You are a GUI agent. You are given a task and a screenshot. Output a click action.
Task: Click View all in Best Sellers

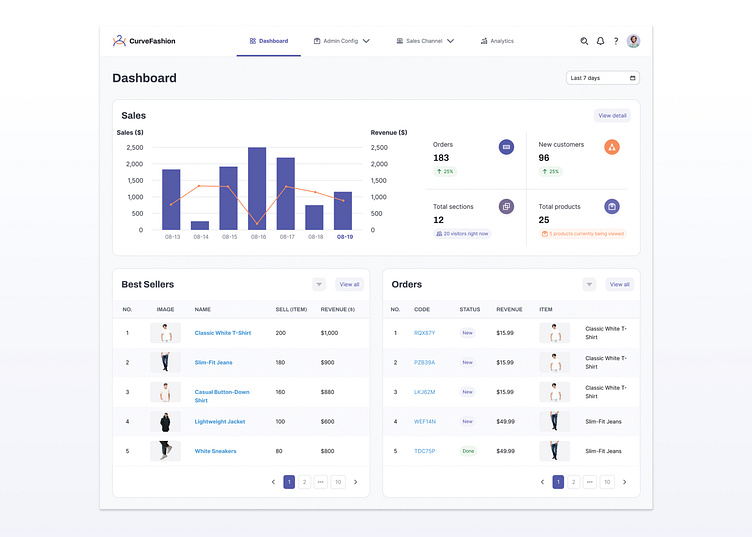[349, 284]
